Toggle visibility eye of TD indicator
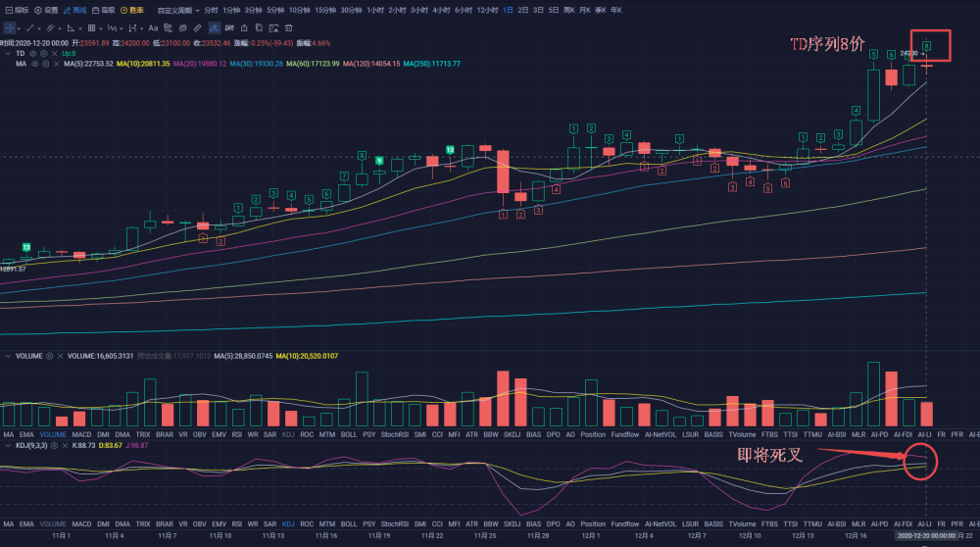Viewport: 980px width, 547px height. [33, 54]
